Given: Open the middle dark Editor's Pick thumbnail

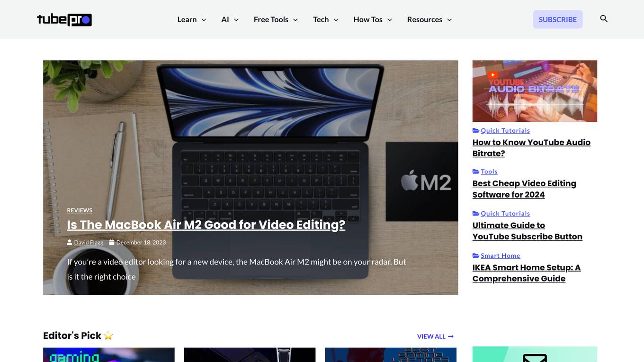Looking at the screenshot, I should pos(250,355).
